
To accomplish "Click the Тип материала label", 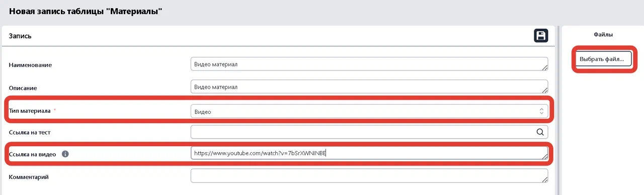I will pos(29,110).
